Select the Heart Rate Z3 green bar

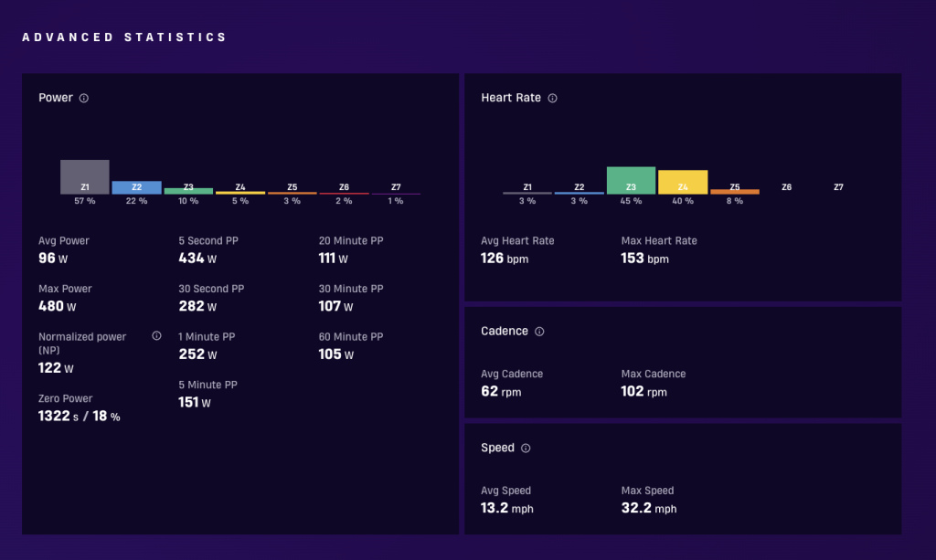pos(631,180)
